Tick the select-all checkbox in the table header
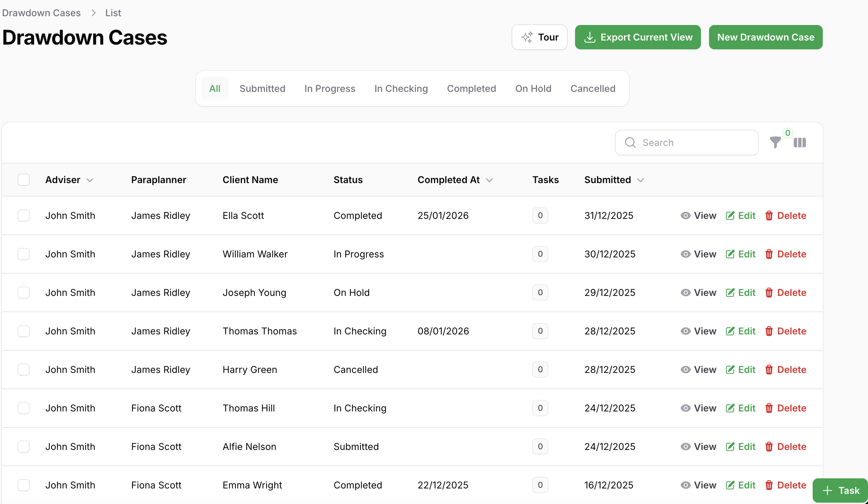Screen dimensions: 868x504 pyautogui.click(x=24, y=180)
